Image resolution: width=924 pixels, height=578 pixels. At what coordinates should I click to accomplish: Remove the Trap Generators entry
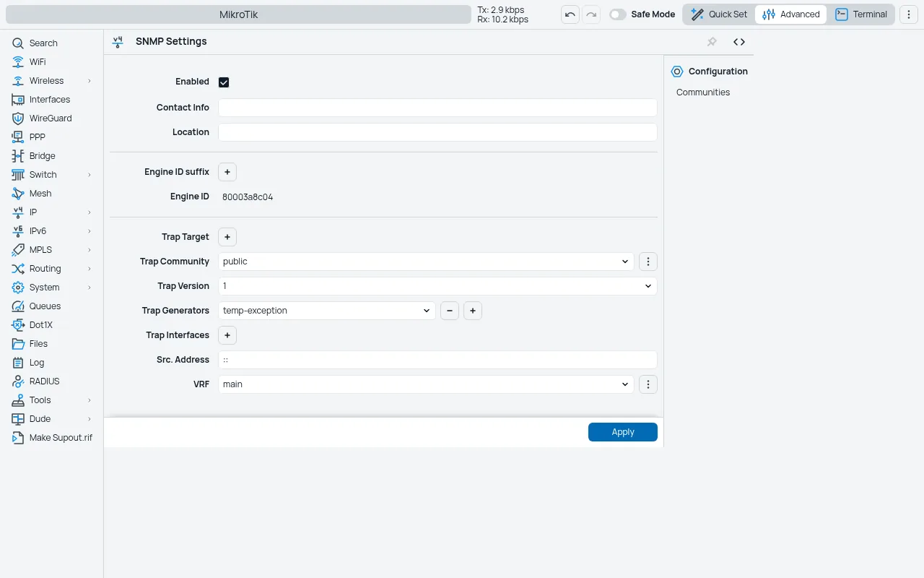tap(450, 311)
